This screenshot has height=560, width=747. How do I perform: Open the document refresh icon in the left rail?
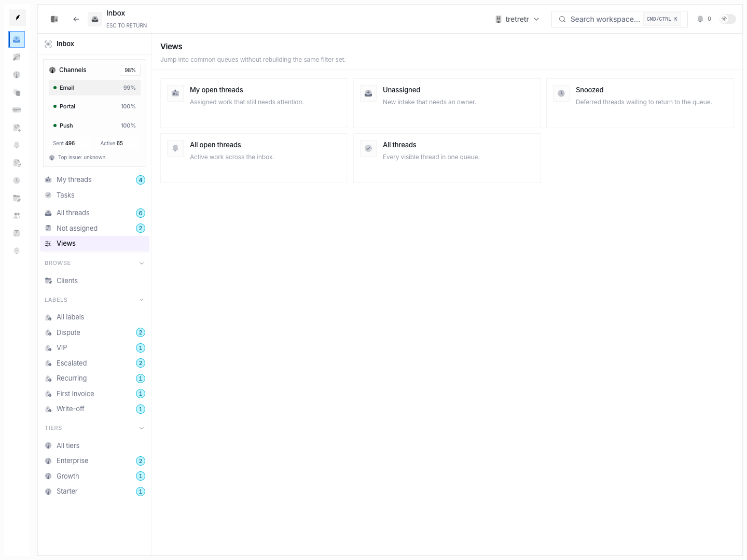point(17,163)
